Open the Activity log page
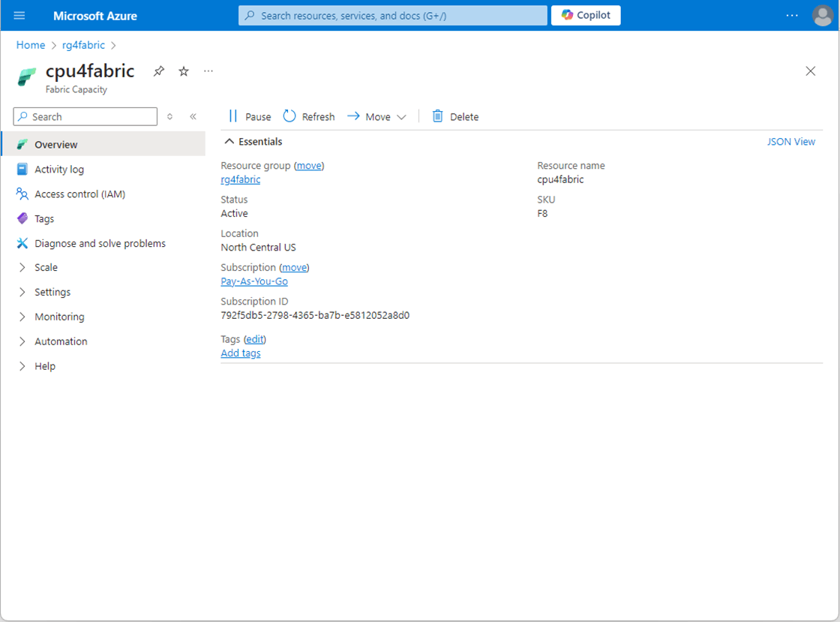840x622 pixels. tap(59, 170)
